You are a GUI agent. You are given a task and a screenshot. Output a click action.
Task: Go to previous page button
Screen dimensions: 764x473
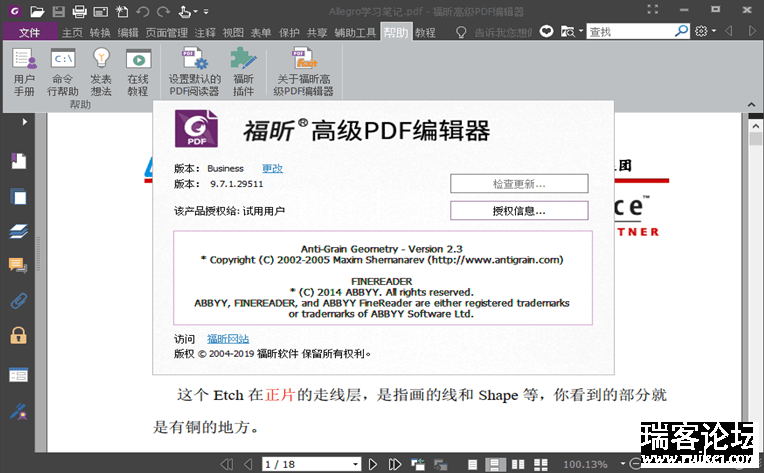point(248,464)
